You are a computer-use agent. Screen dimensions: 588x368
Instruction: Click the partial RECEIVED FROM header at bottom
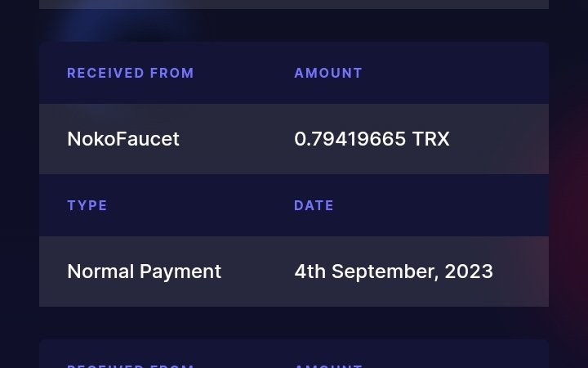tap(131, 366)
